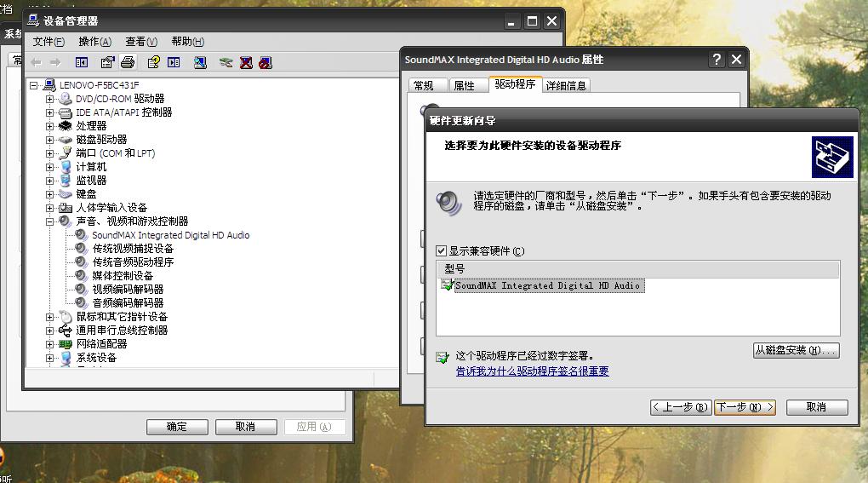
Task: Select the 驱动程序 tab
Action: (515, 84)
